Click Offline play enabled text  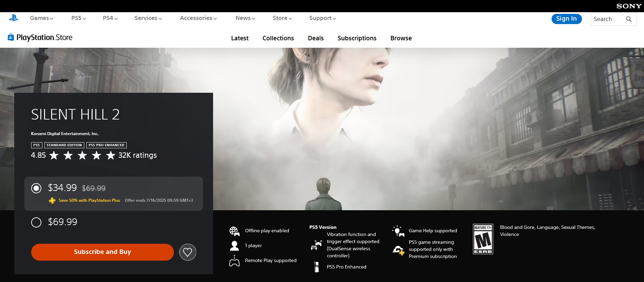pos(267,231)
